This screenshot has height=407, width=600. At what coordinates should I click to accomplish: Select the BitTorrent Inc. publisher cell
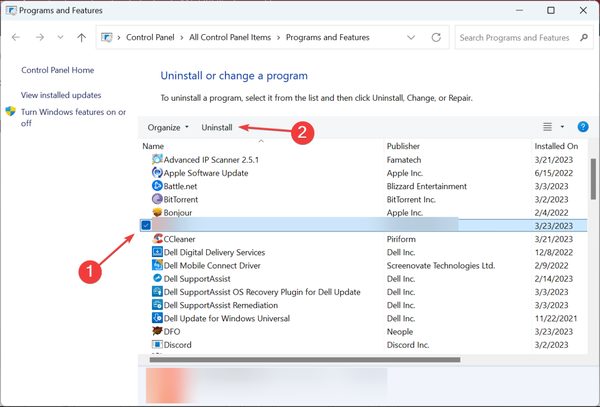[x=411, y=199]
